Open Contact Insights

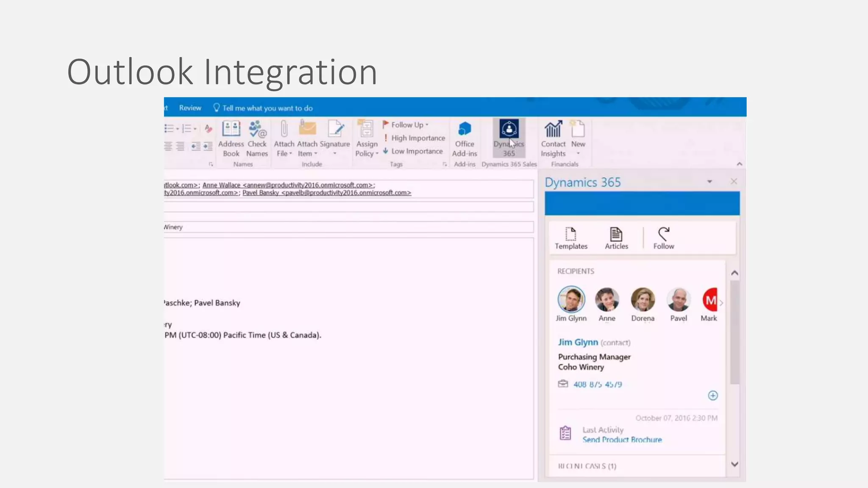(553, 139)
